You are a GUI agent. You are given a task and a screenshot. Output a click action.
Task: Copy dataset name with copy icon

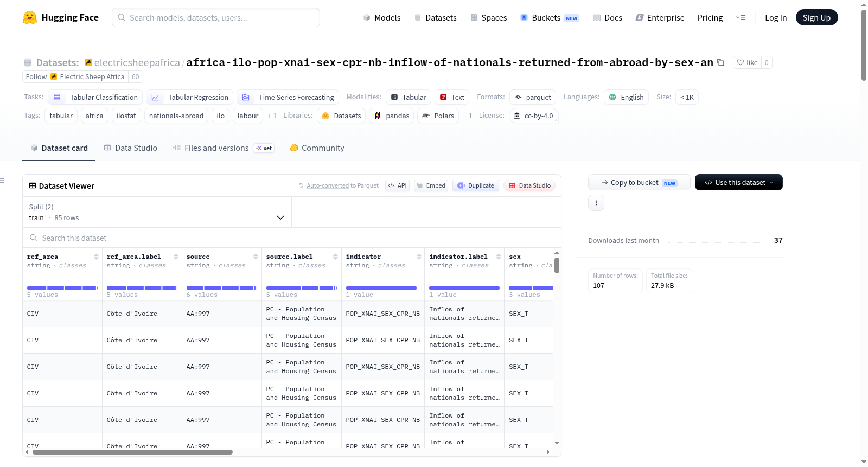pyautogui.click(x=720, y=62)
